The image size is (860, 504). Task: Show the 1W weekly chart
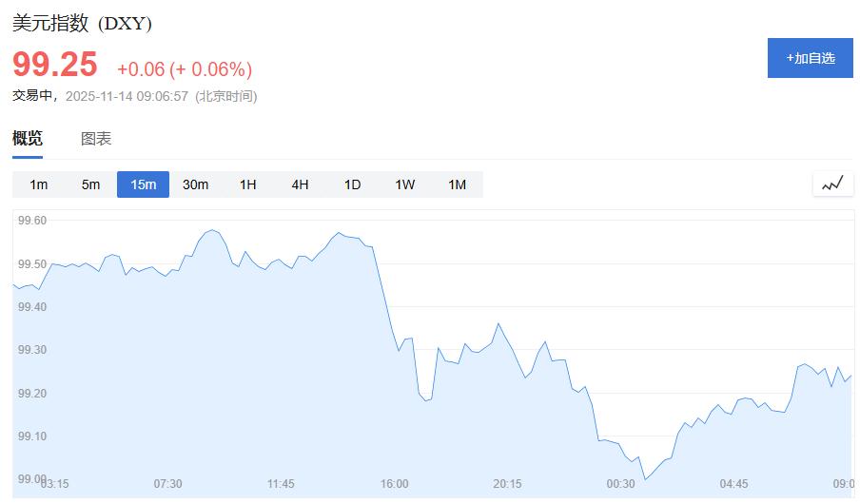(x=404, y=184)
